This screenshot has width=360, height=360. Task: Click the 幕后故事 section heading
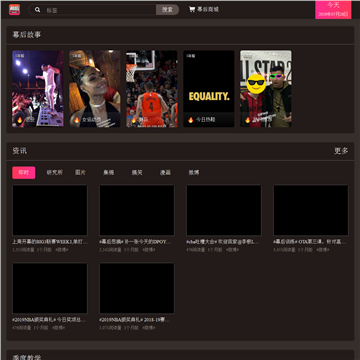click(x=27, y=35)
